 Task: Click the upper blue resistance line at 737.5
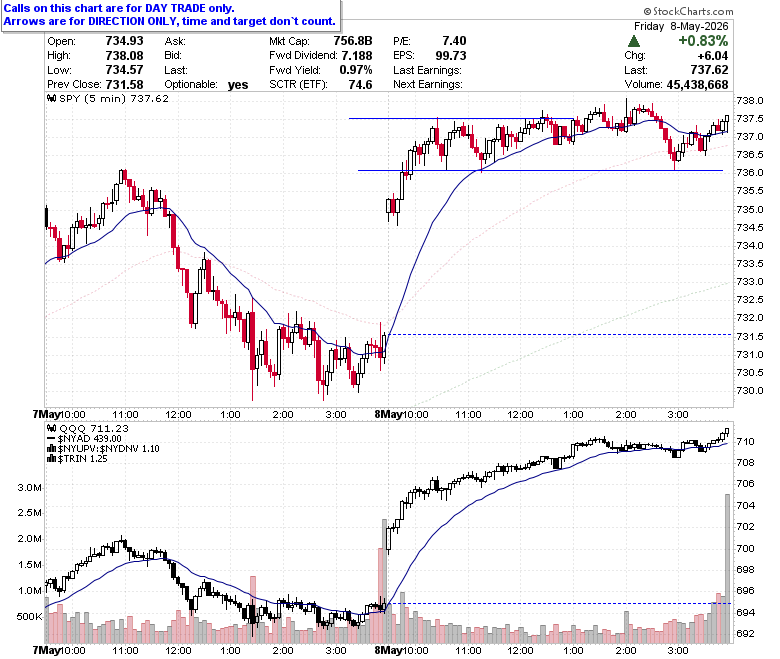[x=461, y=118]
